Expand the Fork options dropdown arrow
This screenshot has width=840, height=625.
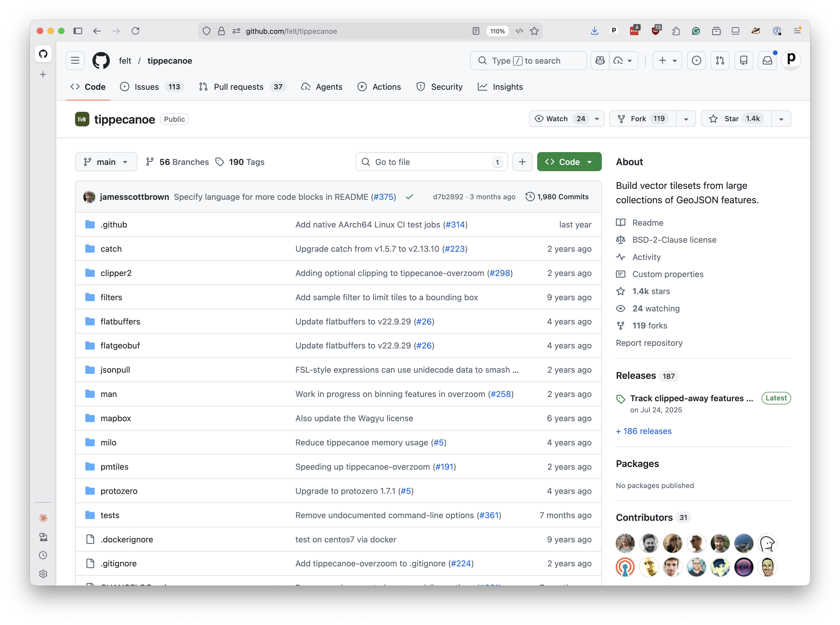click(686, 119)
